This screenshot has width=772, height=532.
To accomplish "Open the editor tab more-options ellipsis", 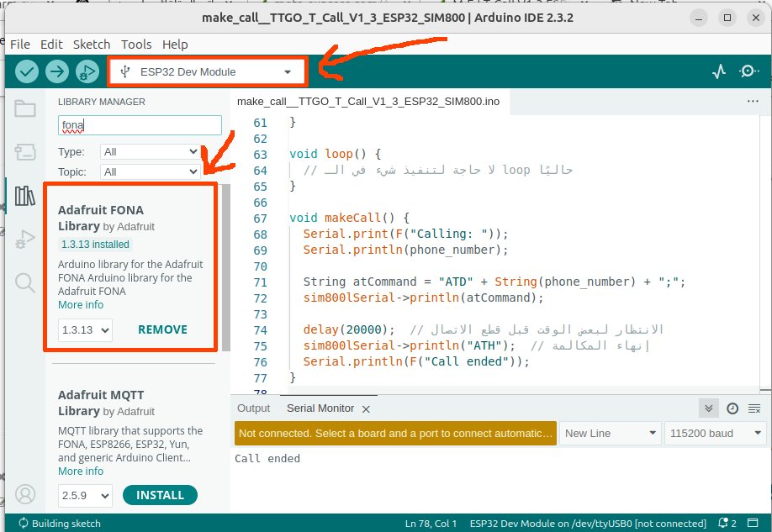I will click(753, 102).
